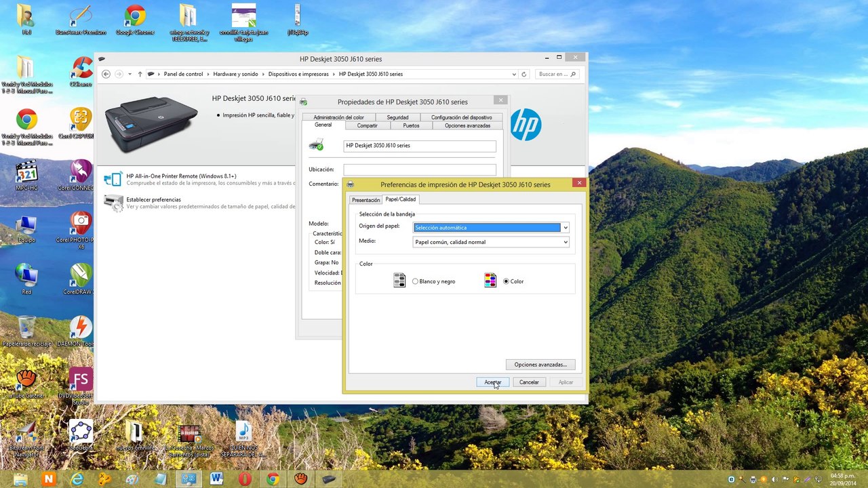Launch Internet Explorer from taskbar
This screenshot has height=488, width=868.
pos(77,479)
